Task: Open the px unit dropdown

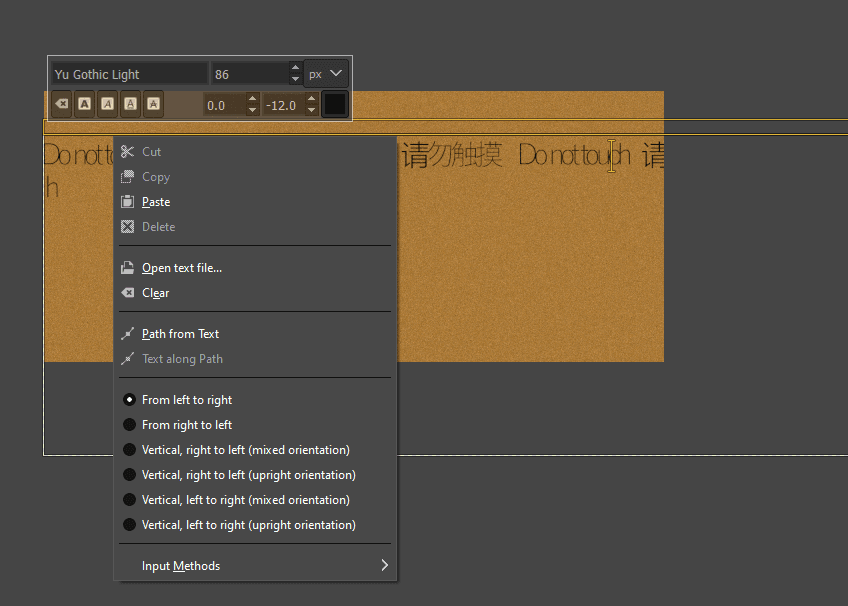Action: (x=326, y=74)
